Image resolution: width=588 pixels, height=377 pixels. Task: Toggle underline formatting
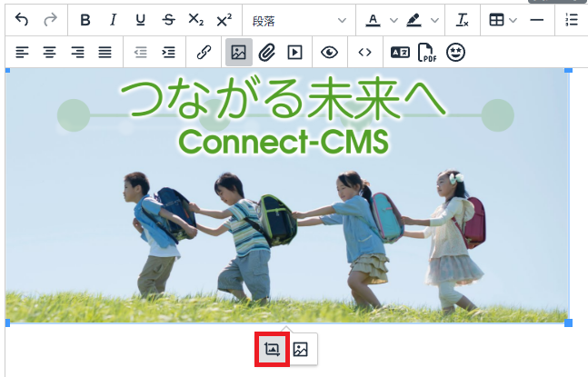tap(141, 19)
